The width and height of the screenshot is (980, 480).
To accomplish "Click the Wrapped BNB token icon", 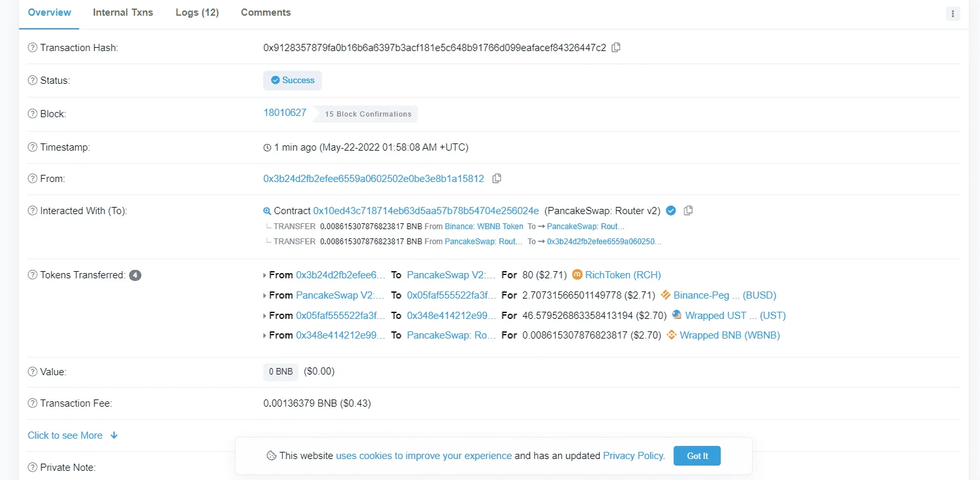I will pyautogui.click(x=672, y=335).
